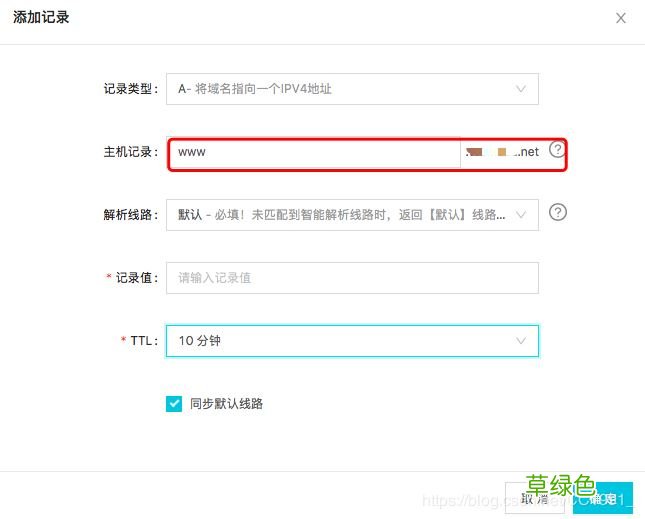The width and height of the screenshot is (645, 519).
Task: Click the TTL required field label
Action: pyautogui.click(x=143, y=341)
